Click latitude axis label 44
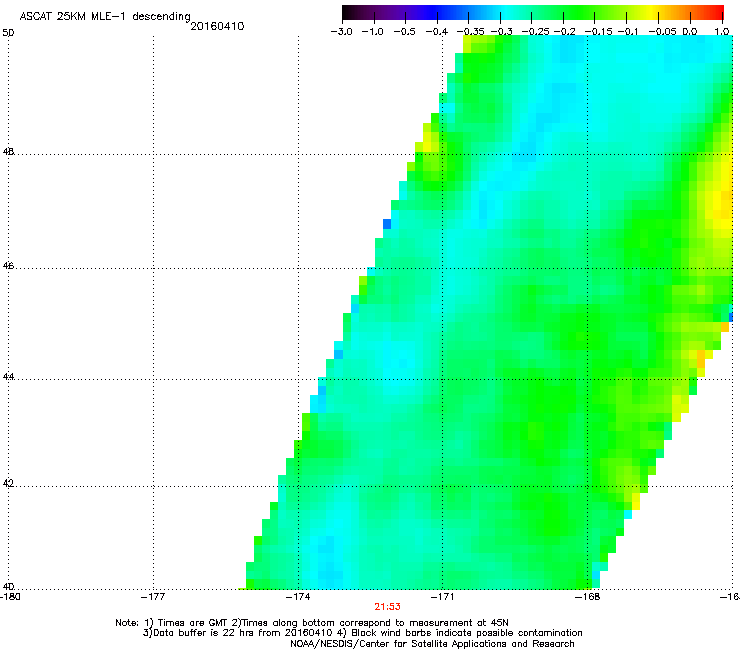Image resolution: width=740 pixels, height=650 pixels. [x=8, y=377]
